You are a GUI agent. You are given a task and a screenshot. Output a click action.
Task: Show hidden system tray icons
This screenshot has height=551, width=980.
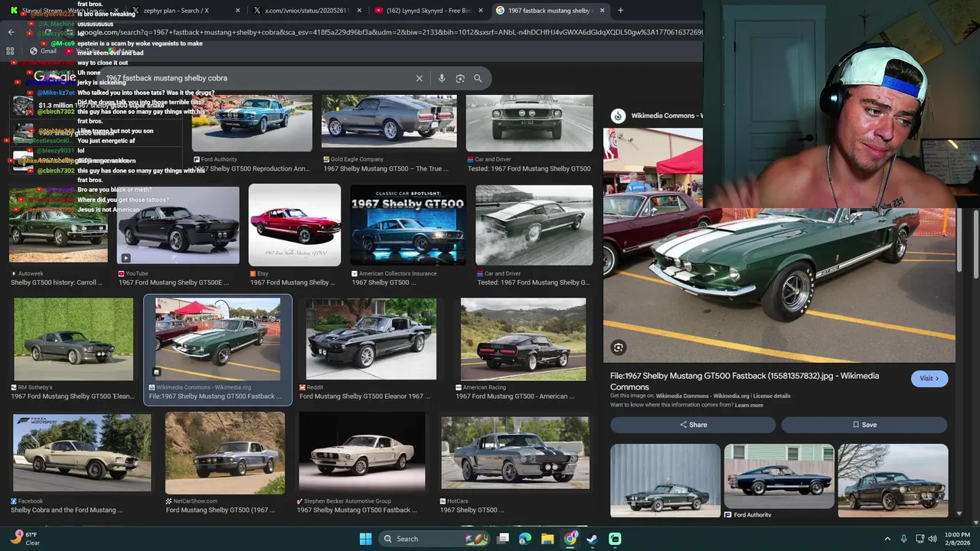click(x=887, y=539)
